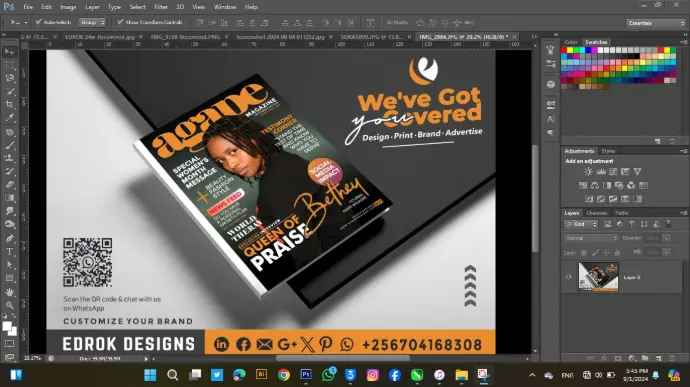The width and height of the screenshot is (690, 387).
Task: Open the Essentials workspace dropdown
Action: (x=656, y=23)
